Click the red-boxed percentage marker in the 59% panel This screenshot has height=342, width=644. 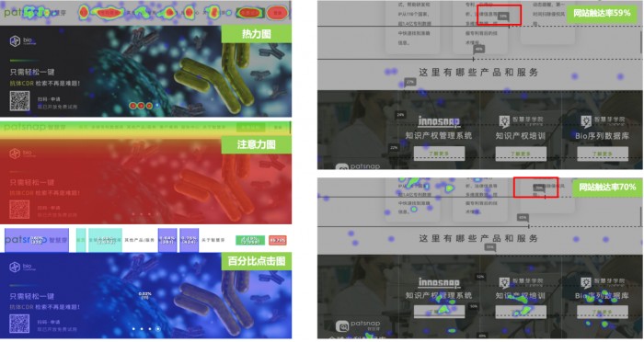click(503, 17)
